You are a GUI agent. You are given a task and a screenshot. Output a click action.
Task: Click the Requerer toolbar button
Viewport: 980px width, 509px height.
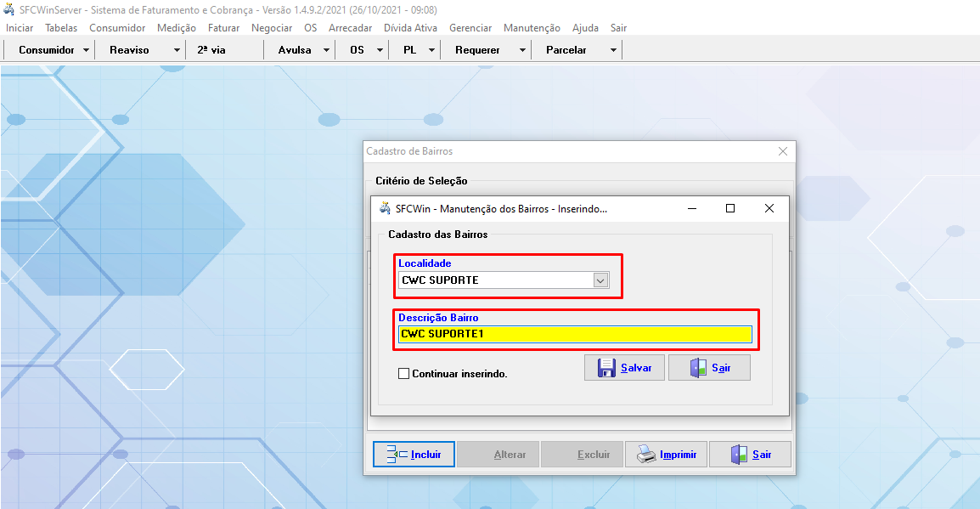point(477,50)
